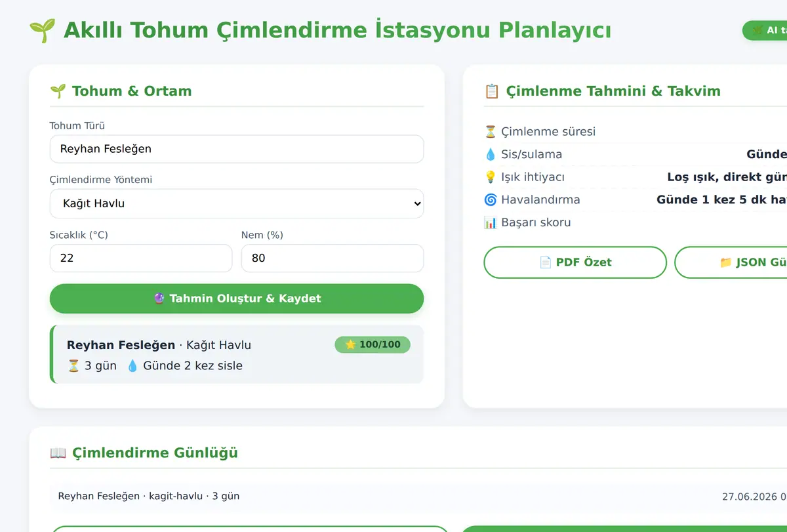Focus the Nem (%) field
Image resolution: width=787 pixels, height=532 pixels.
333,258
